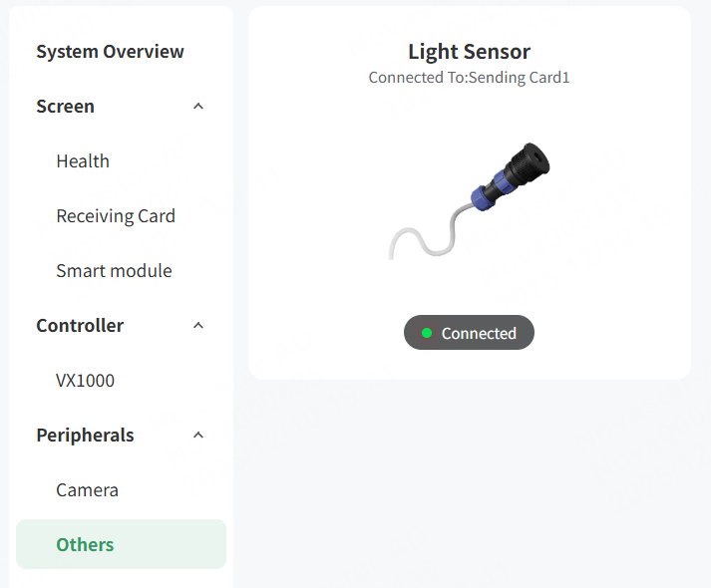Collapse the Controller section using its chevron
The width and height of the screenshot is (711, 588).
point(198,326)
